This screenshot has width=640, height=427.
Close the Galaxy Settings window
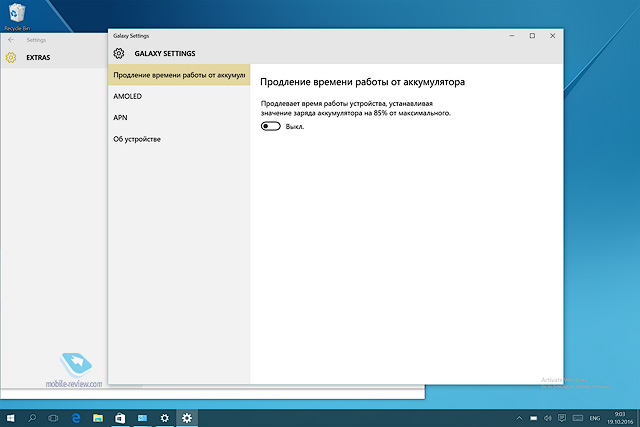[553, 36]
